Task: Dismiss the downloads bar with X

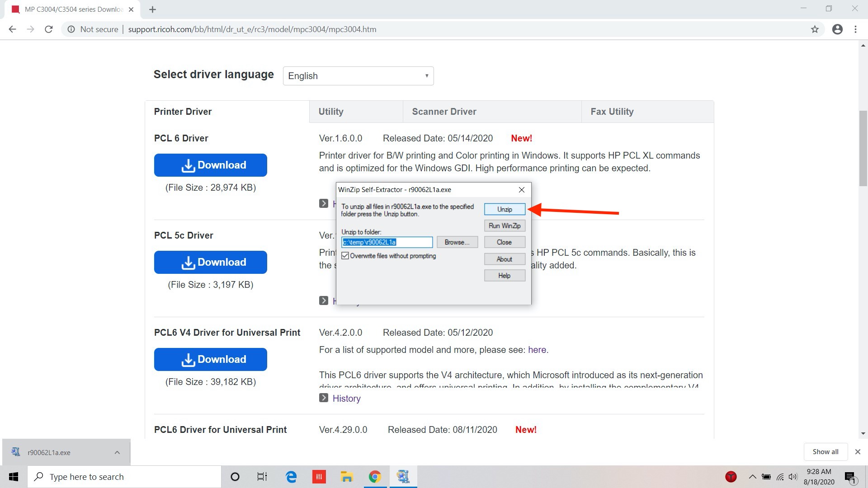Action: 858,452
